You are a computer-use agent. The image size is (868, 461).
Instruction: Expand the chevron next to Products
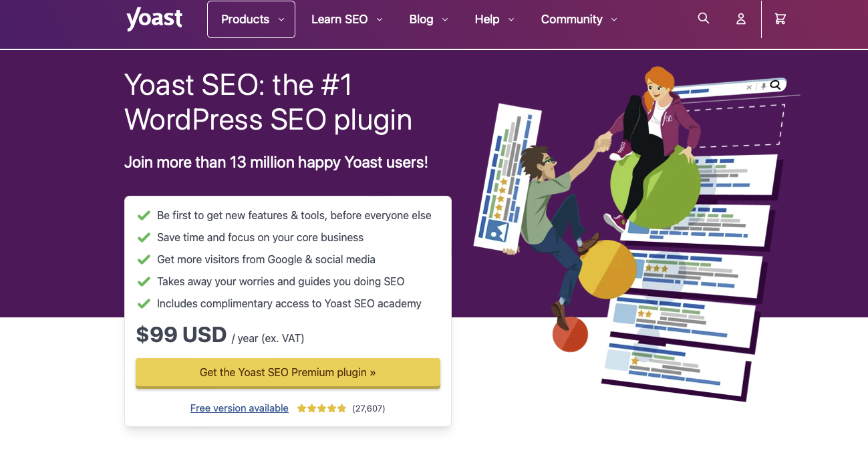tap(281, 20)
